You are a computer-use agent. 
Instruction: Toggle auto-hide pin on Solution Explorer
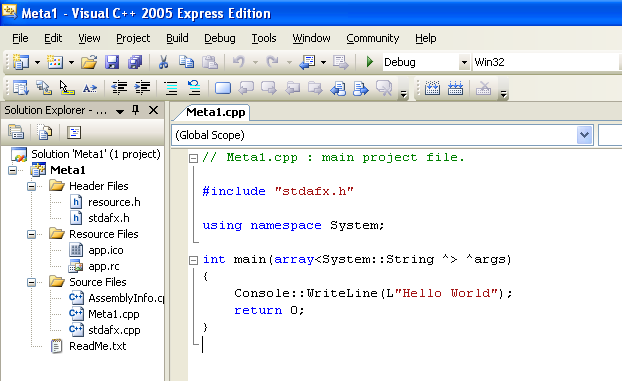[x=135, y=110]
